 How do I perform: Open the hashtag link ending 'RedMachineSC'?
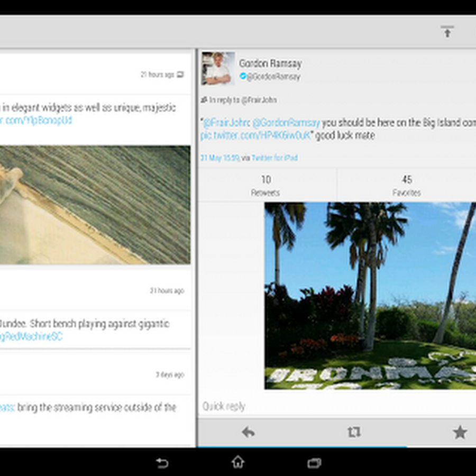[31, 336]
